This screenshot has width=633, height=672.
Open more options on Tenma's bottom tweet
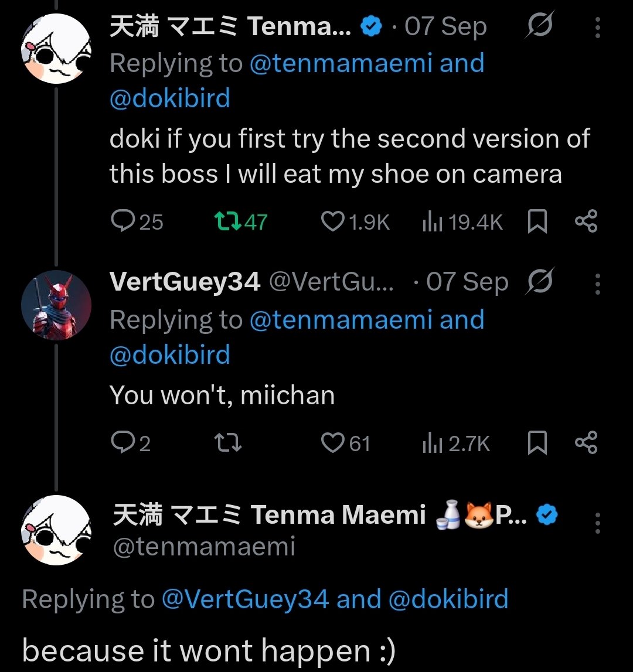(x=597, y=523)
